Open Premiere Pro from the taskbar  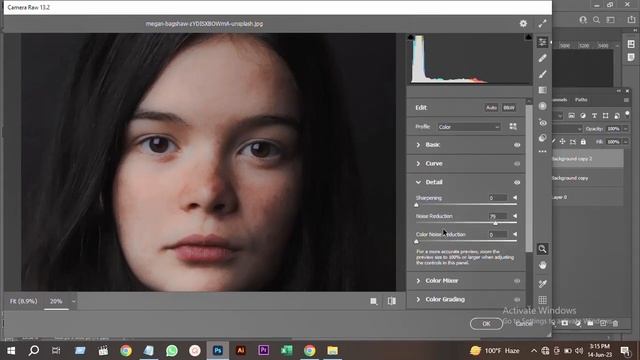click(264, 351)
